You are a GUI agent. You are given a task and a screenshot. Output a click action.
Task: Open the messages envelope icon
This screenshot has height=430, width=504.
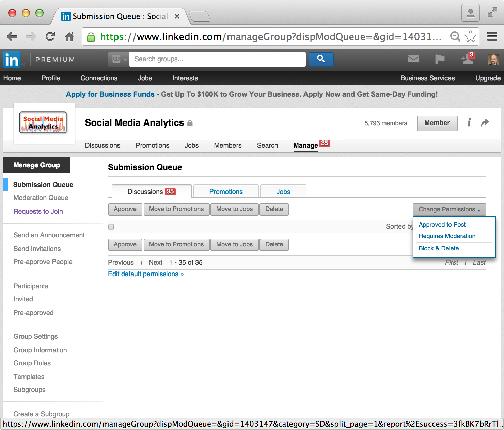pos(413,59)
